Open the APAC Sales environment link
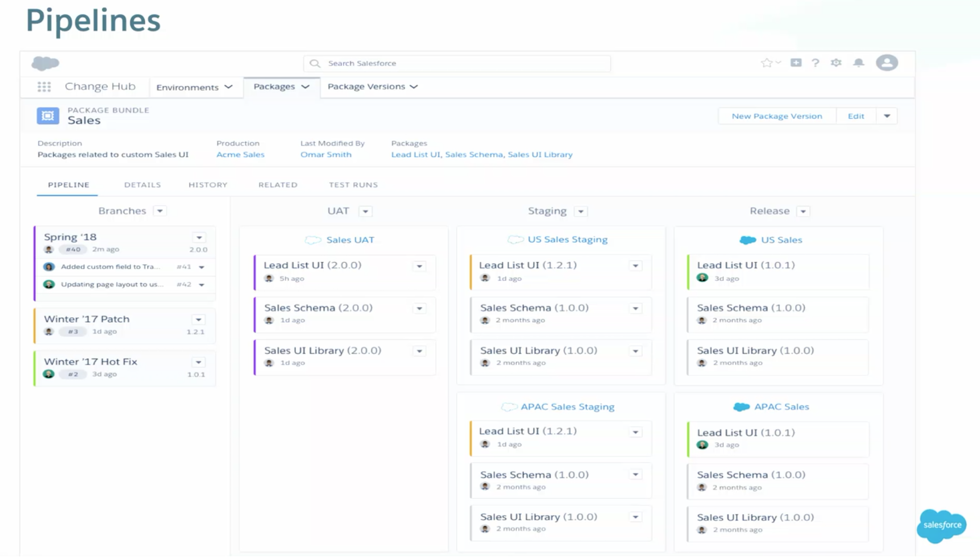The image size is (980, 557). click(x=782, y=407)
